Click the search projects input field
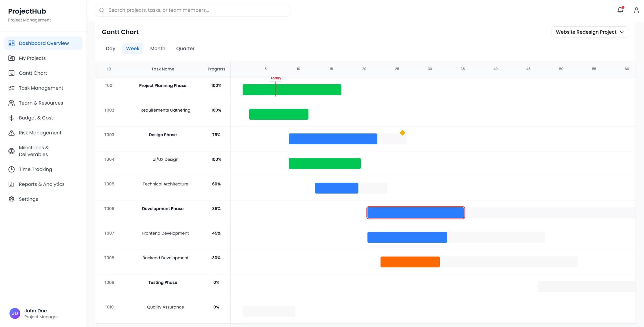 [x=192, y=10]
